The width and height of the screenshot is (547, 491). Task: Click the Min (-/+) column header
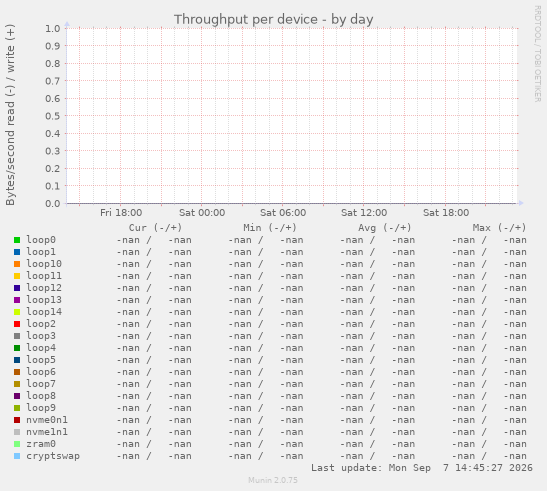tap(270, 228)
